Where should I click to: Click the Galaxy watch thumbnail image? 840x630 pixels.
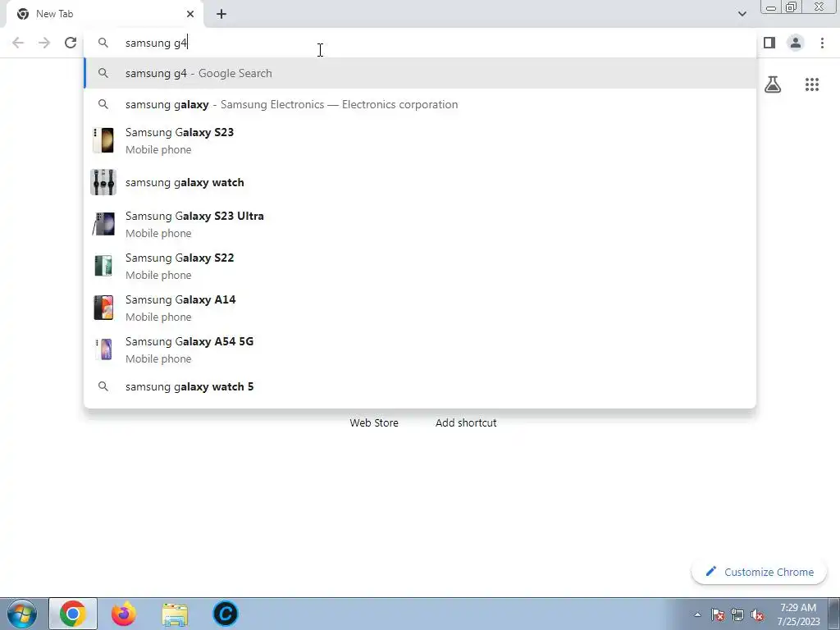point(103,182)
